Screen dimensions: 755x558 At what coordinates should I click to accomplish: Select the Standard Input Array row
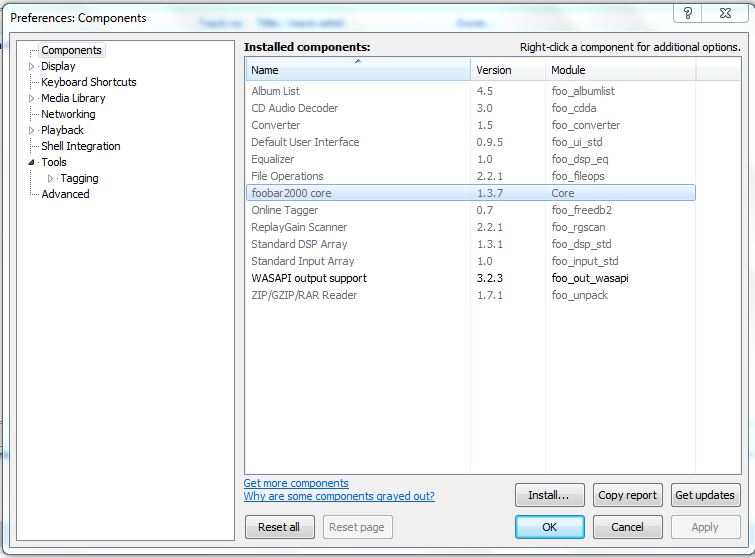(x=470, y=261)
